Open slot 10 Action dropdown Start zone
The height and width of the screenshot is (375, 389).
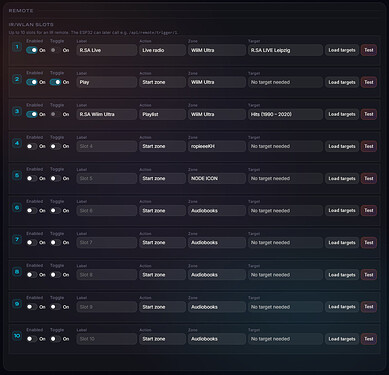tap(162, 339)
